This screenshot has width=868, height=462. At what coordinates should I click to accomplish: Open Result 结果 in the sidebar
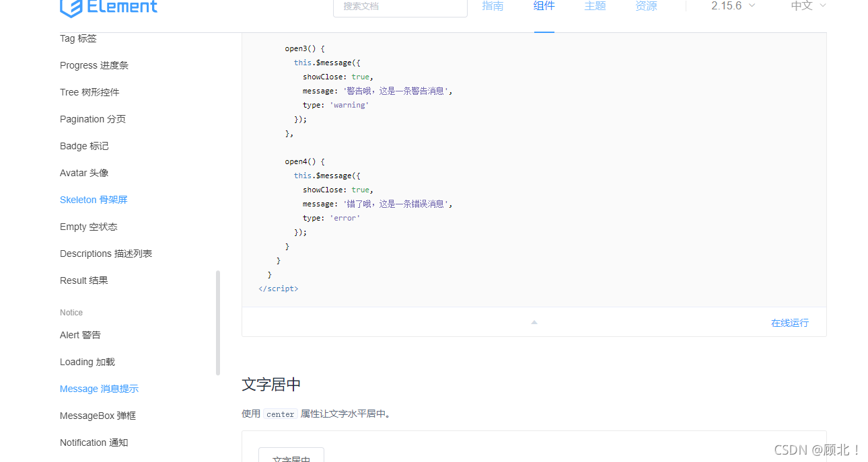[84, 280]
